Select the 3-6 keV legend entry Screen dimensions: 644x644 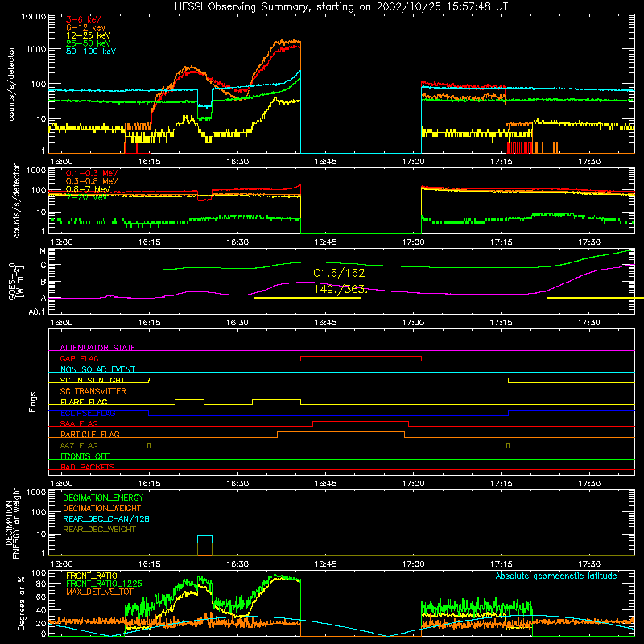(x=83, y=19)
